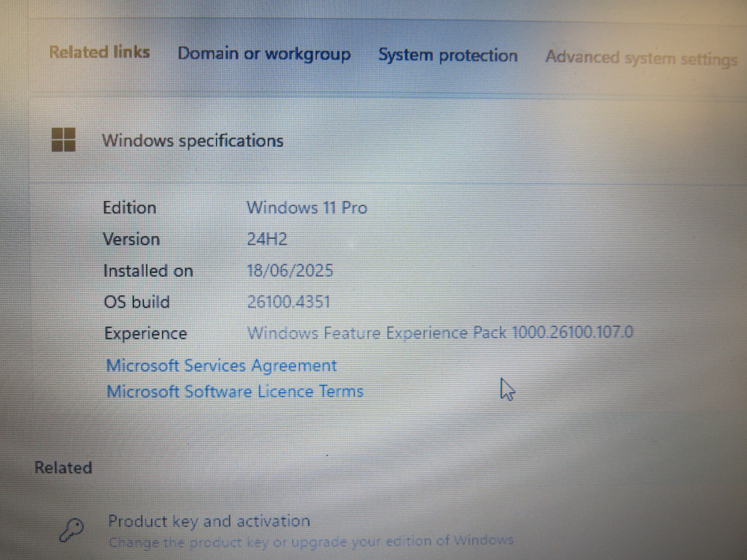Click the Edition field label

click(x=129, y=208)
